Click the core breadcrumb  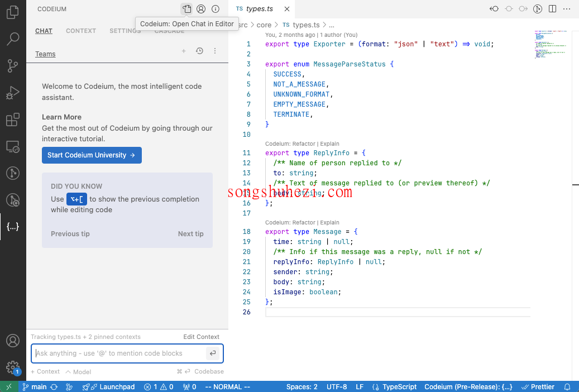[x=264, y=25]
